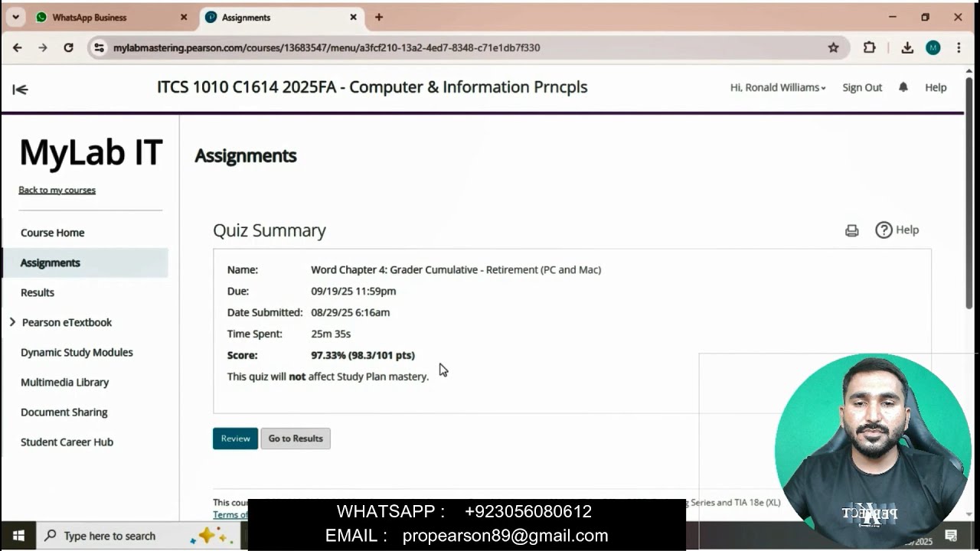Screen dimensions: 980x551
Task: Follow the Back to my courses link
Action: (57, 190)
